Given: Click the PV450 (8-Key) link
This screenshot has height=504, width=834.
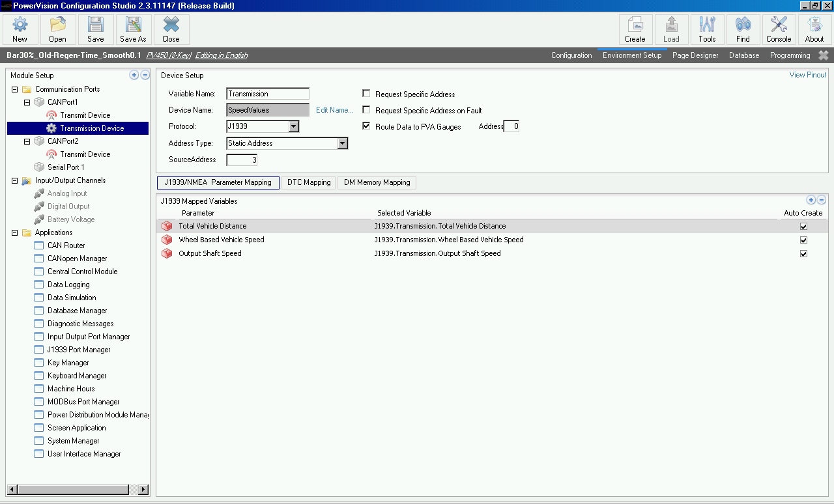Looking at the screenshot, I should (x=169, y=55).
